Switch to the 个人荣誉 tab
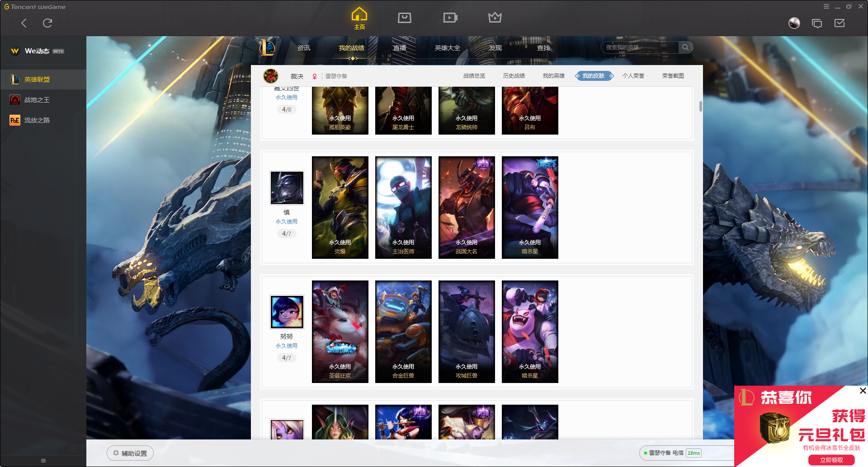This screenshot has height=467, width=868. coord(633,76)
